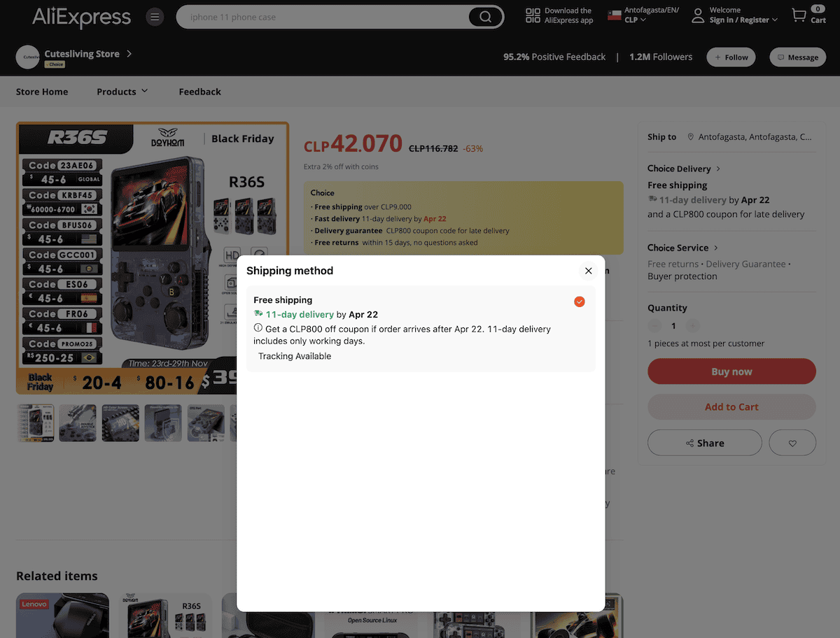Select the Free shipping method radio button

point(579,301)
